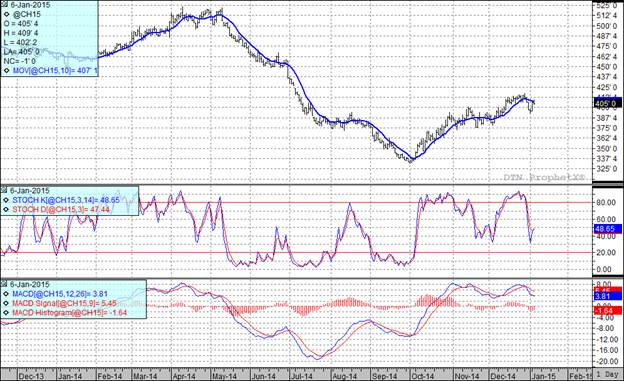
Task: Toggle the price pane legend icon by 6-Jan-2015
Action: point(5,5)
